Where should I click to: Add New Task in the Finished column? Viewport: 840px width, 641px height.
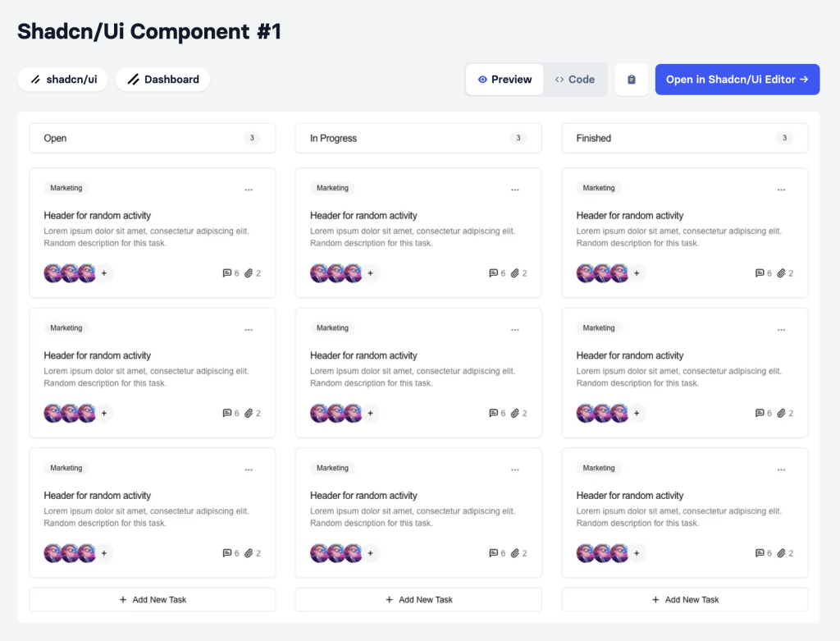[685, 599]
